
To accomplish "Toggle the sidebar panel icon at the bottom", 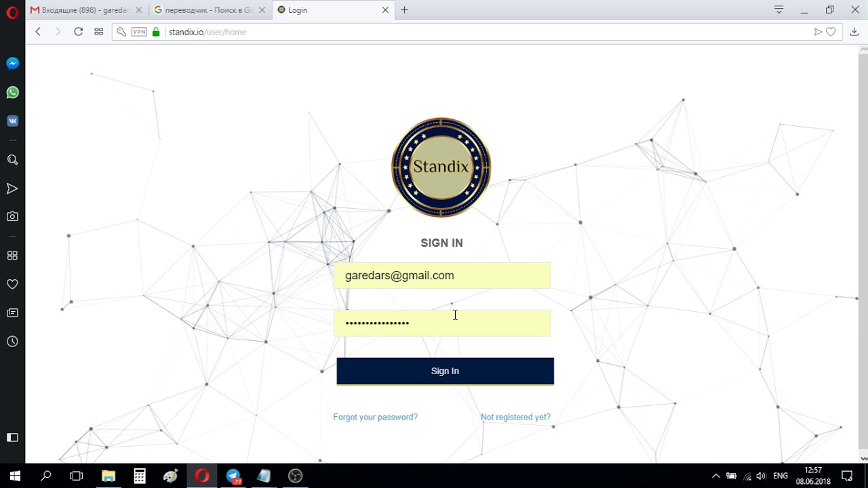I will click(x=12, y=437).
